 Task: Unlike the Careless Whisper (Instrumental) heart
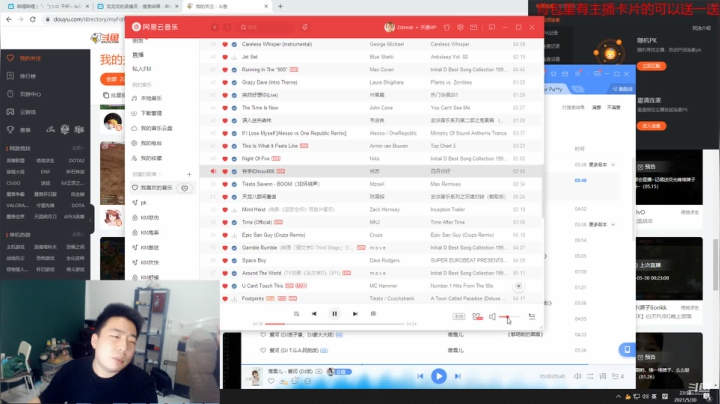pyautogui.click(x=225, y=45)
